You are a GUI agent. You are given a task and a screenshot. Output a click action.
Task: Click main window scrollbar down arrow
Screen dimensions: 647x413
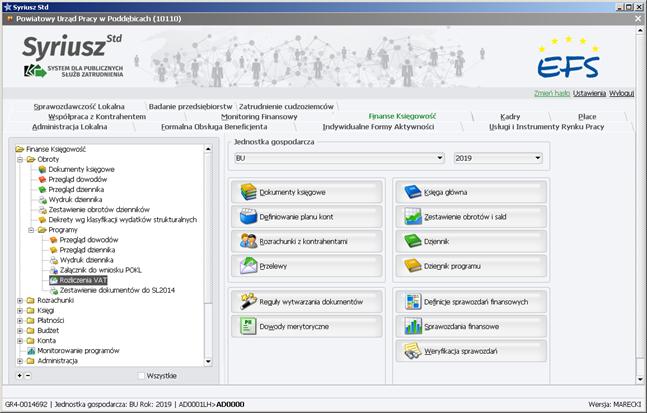coord(640,379)
